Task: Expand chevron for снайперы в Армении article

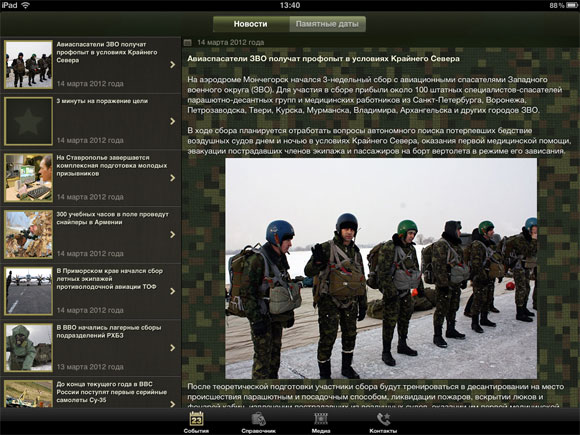Action: [x=172, y=235]
